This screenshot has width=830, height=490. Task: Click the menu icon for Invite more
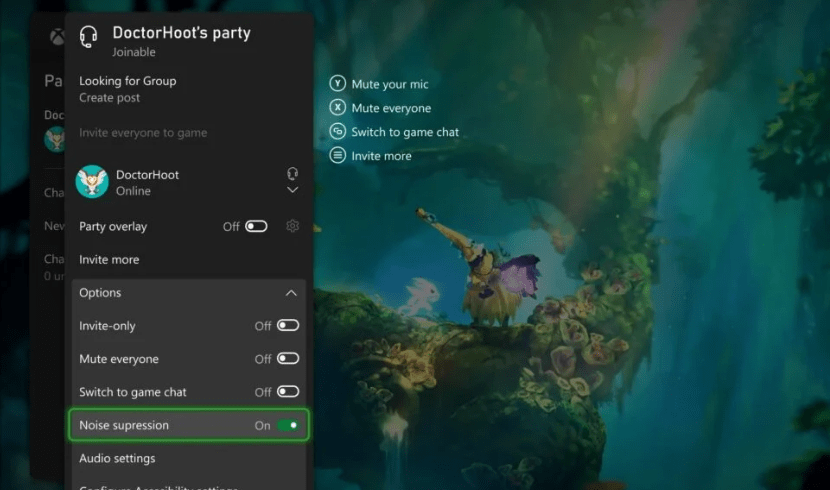coord(338,156)
